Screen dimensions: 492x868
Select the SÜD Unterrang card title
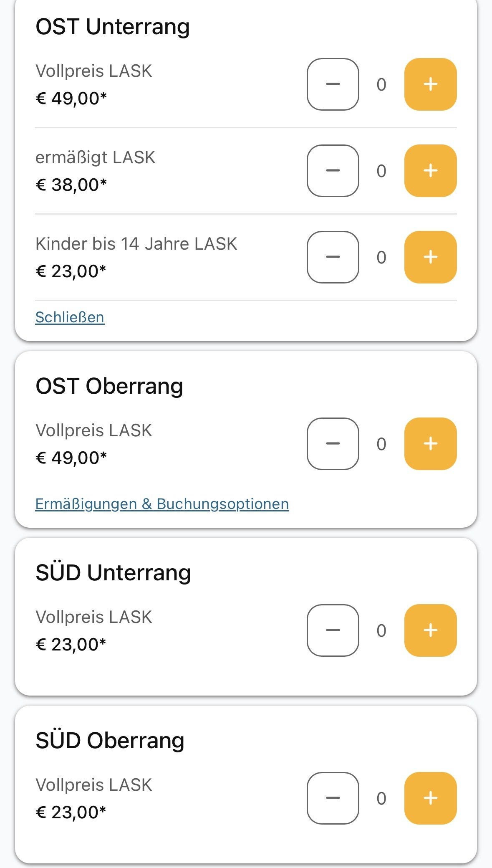click(x=113, y=572)
